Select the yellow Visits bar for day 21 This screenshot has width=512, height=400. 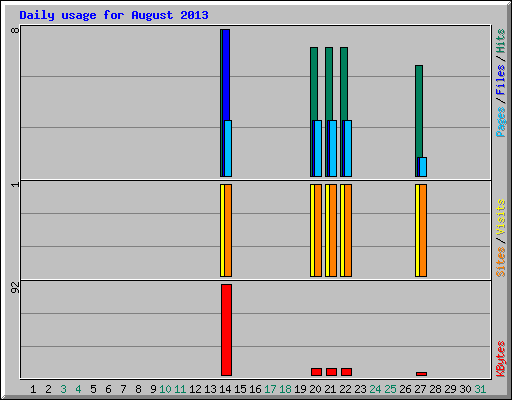327,230
